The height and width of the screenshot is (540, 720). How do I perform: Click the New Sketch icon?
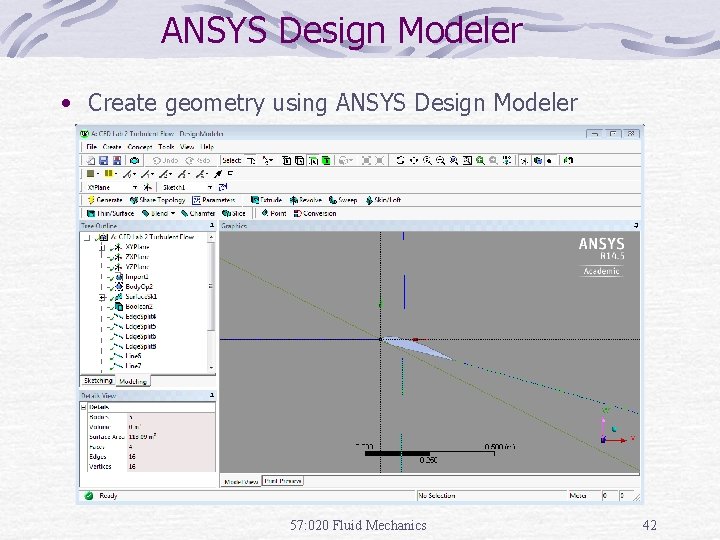pyautogui.click(x=223, y=187)
